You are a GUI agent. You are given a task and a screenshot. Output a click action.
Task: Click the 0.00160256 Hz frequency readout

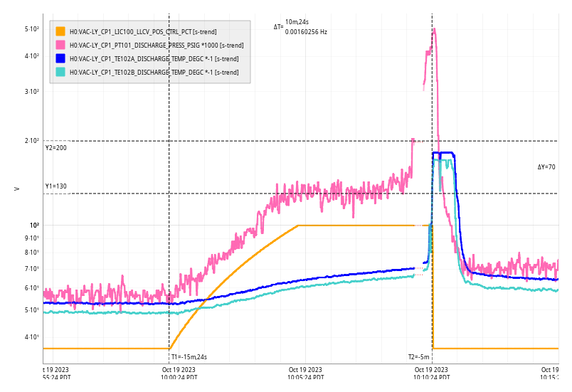306,32
